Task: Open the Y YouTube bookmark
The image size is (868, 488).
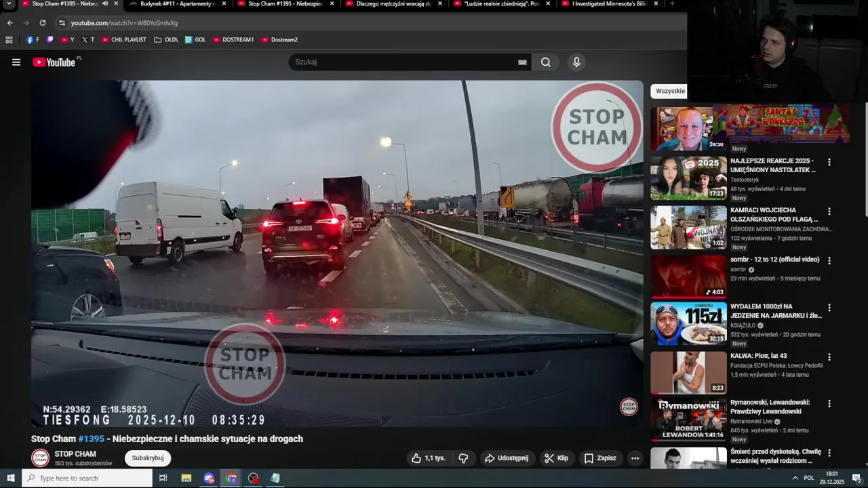Action: point(67,40)
